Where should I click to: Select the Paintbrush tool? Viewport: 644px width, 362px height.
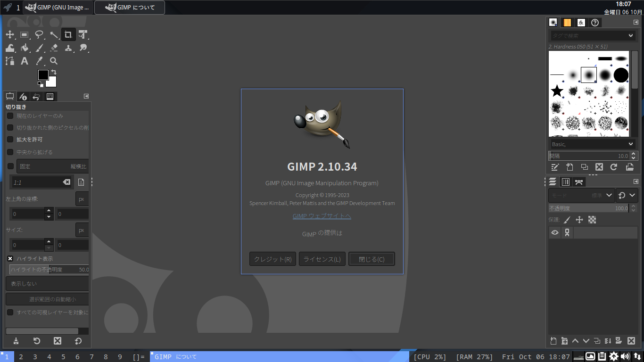pyautogui.click(x=39, y=48)
